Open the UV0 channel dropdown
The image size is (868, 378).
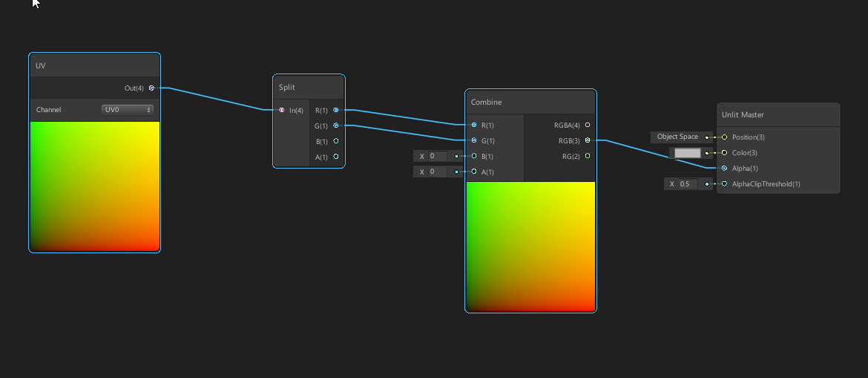click(128, 110)
